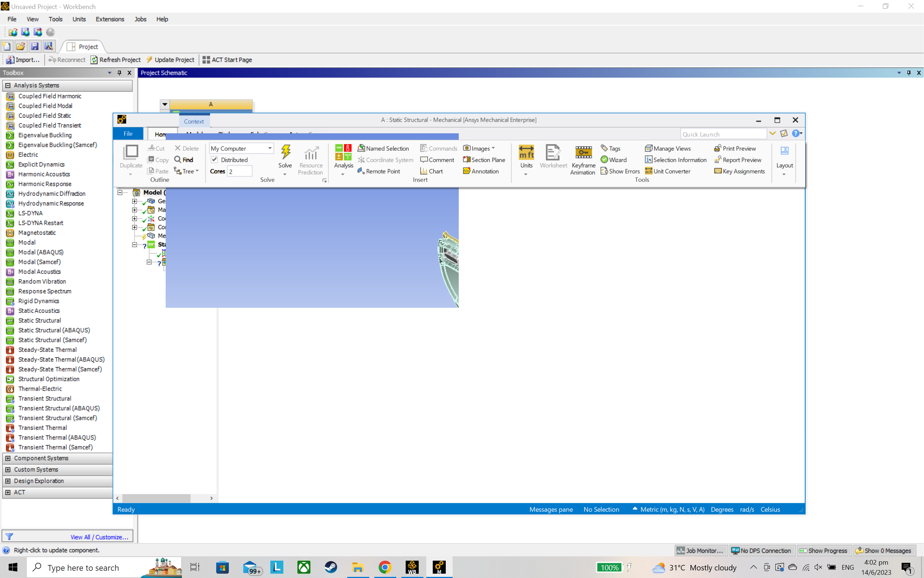Click Show Progress button
924x578 pixels.
click(x=823, y=551)
